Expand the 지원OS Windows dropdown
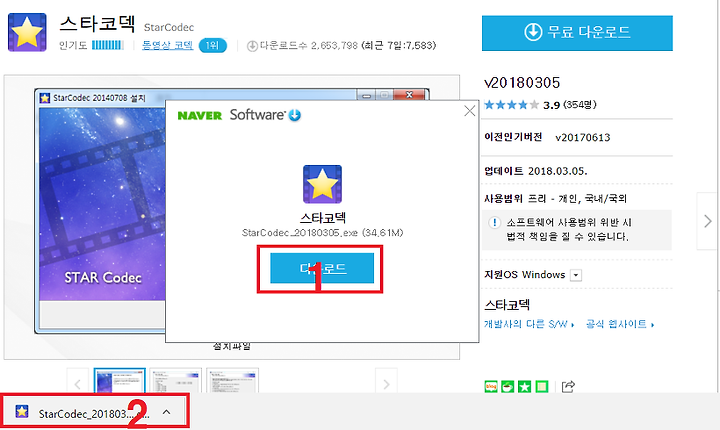The height and width of the screenshot is (430, 720). coord(576,275)
